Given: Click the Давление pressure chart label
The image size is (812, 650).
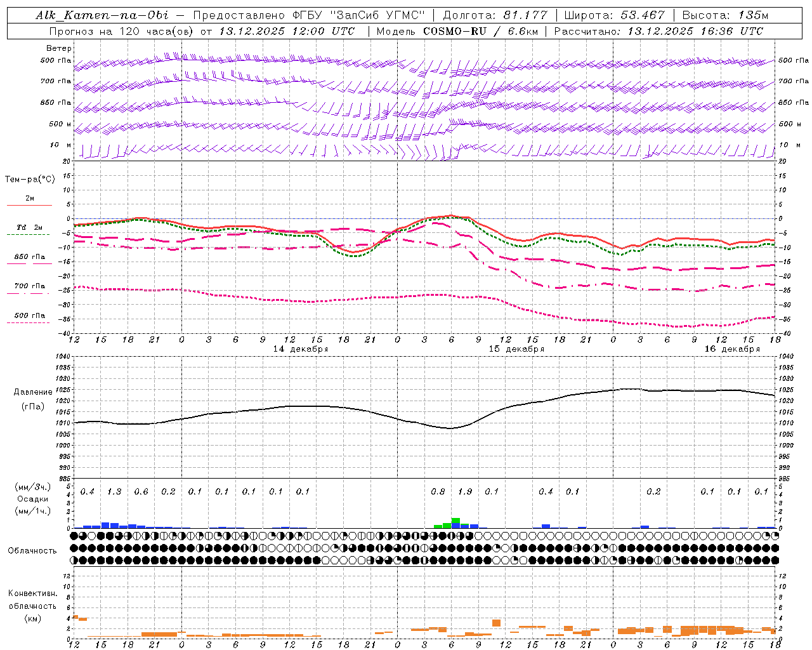Looking at the screenshot, I should pos(33,392).
